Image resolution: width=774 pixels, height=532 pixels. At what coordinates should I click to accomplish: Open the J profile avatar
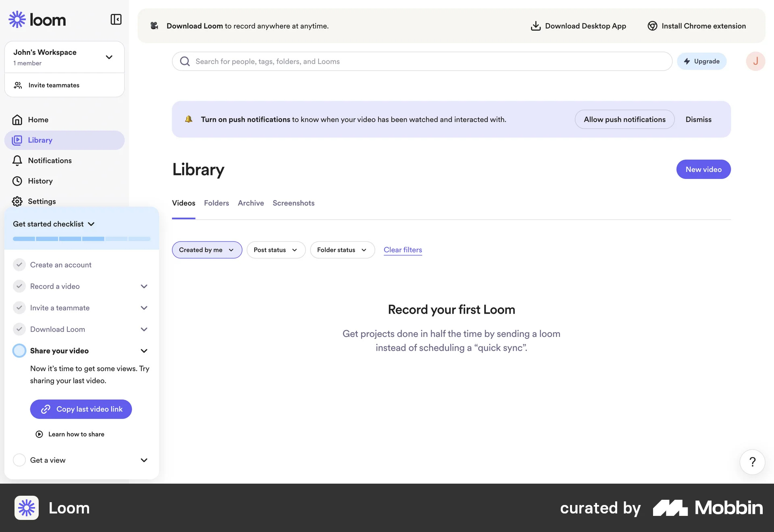(755, 61)
